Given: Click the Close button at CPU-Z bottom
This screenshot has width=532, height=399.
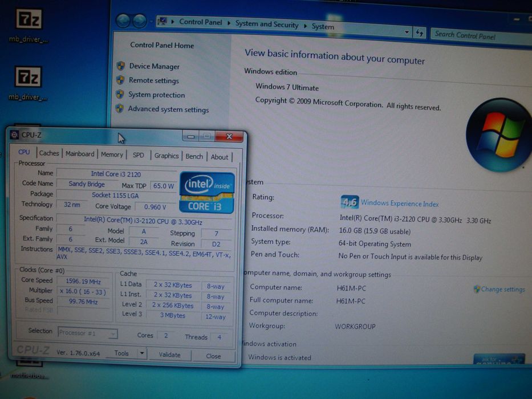Looking at the screenshot, I should pos(213,356).
